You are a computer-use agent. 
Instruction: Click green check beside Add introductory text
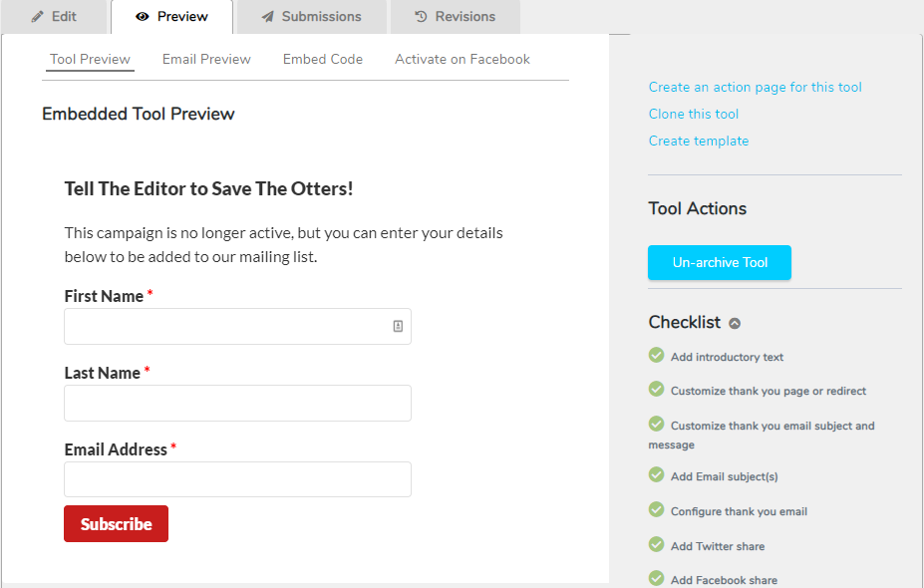coord(656,355)
